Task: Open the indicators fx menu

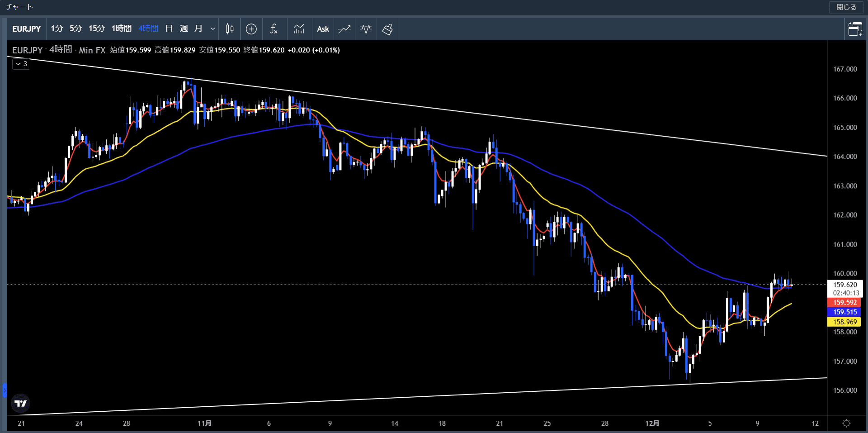Action: tap(274, 29)
